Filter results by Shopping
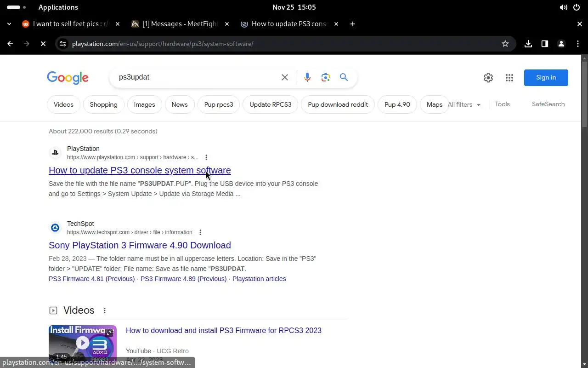 (x=103, y=104)
